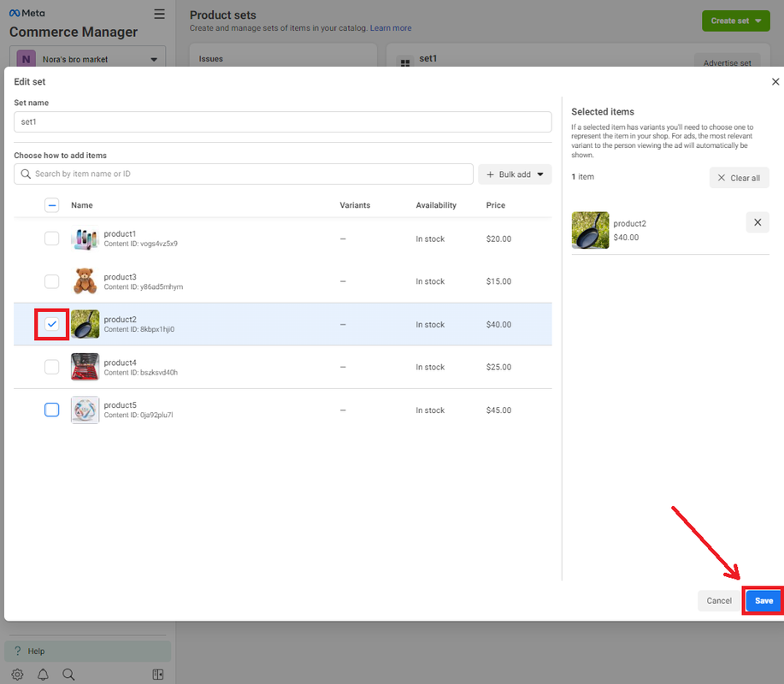784x684 pixels.
Task: Click Content ID vogs4vz5x9
Action: (x=140, y=244)
